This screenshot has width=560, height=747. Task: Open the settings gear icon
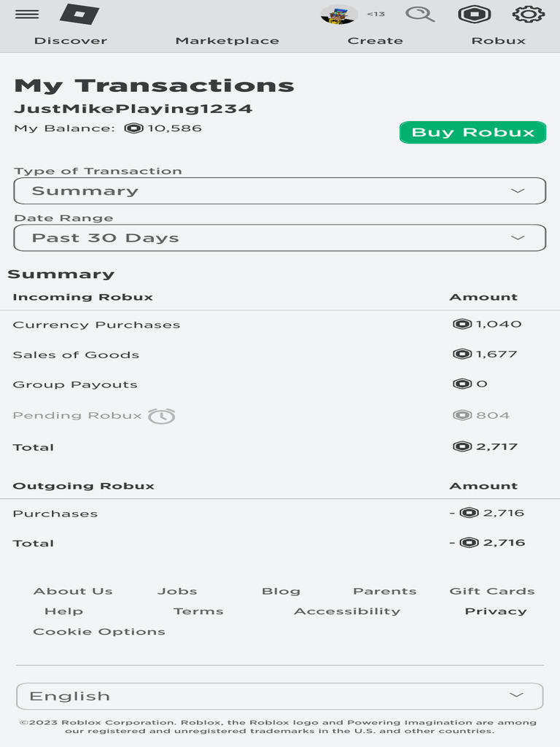point(529,14)
